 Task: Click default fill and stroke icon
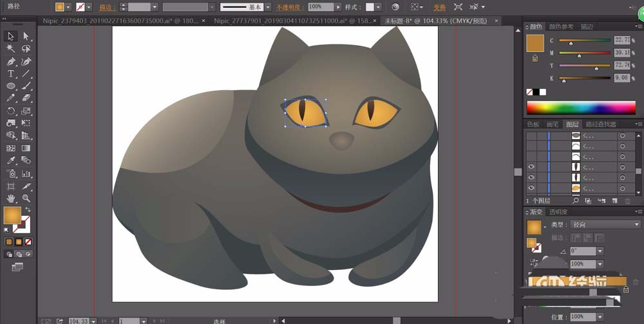(6, 231)
